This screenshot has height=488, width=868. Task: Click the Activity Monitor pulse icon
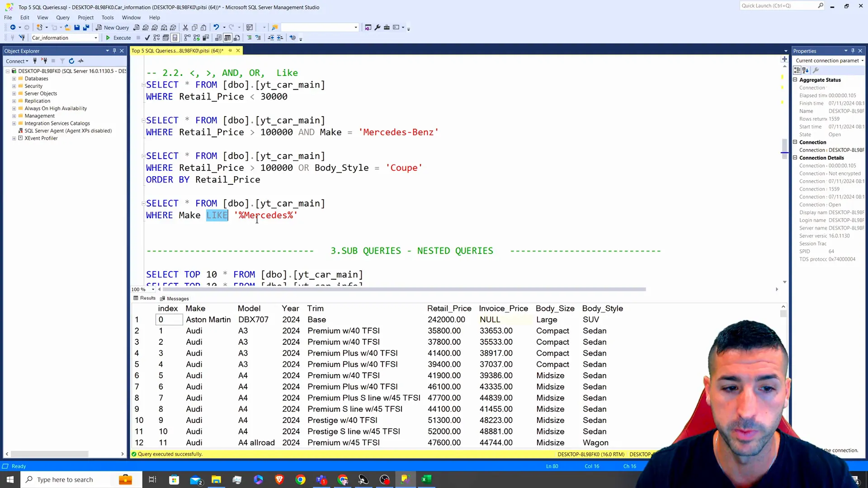[x=81, y=61]
